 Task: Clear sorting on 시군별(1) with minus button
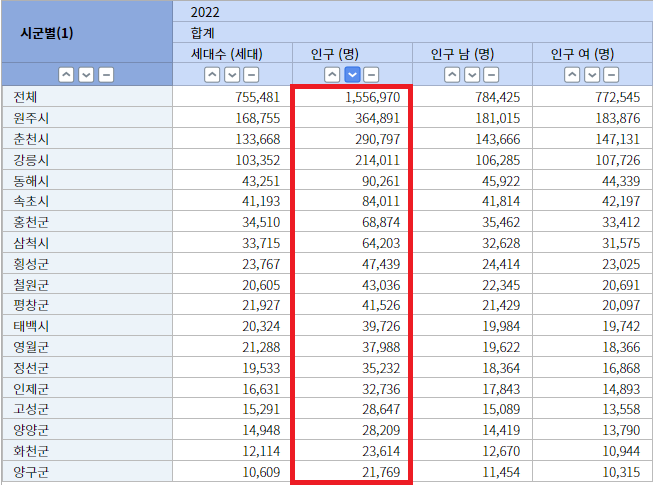click(106, 75)
